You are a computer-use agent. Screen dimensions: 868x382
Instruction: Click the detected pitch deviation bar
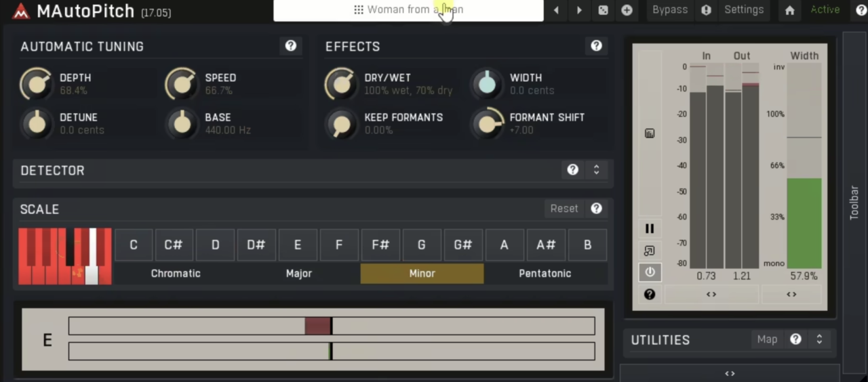click(332, 326)
